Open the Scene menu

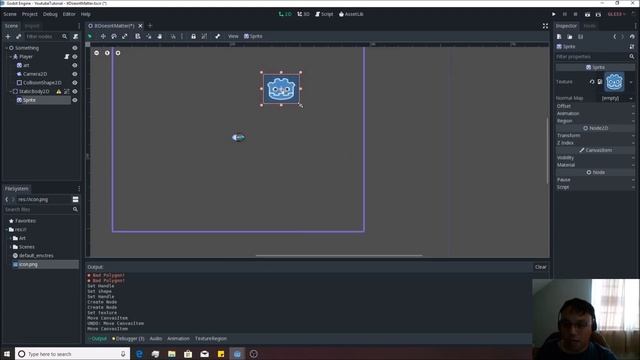[10, 14]
